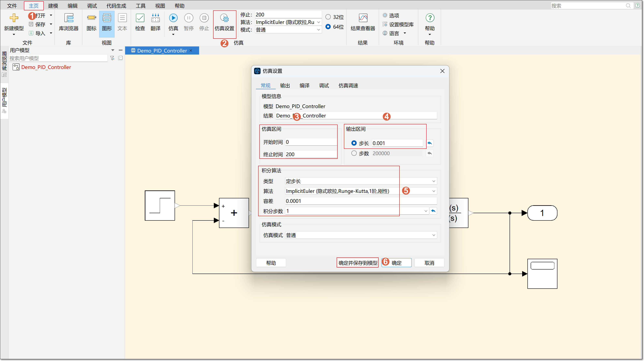Image resolution: width=644 pixels, height=361 pixels.
Task: Select the 步长 radio button
Action: 354,143
